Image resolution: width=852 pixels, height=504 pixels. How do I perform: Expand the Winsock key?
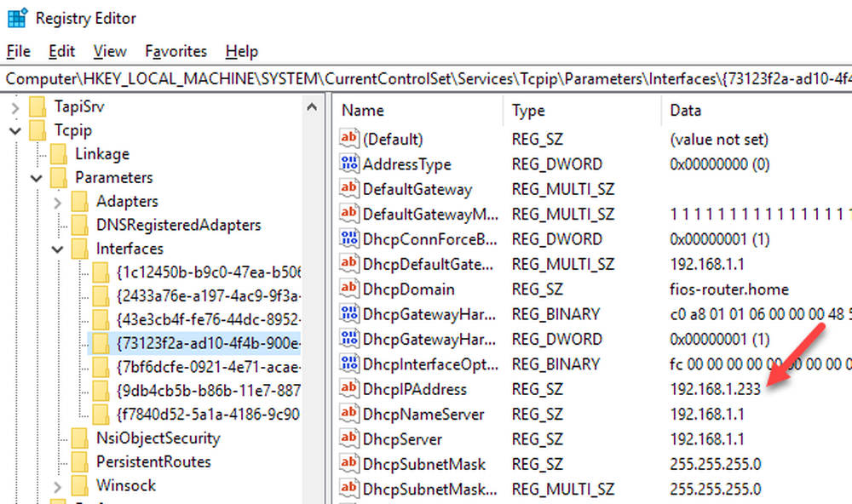tap(58, 486)
